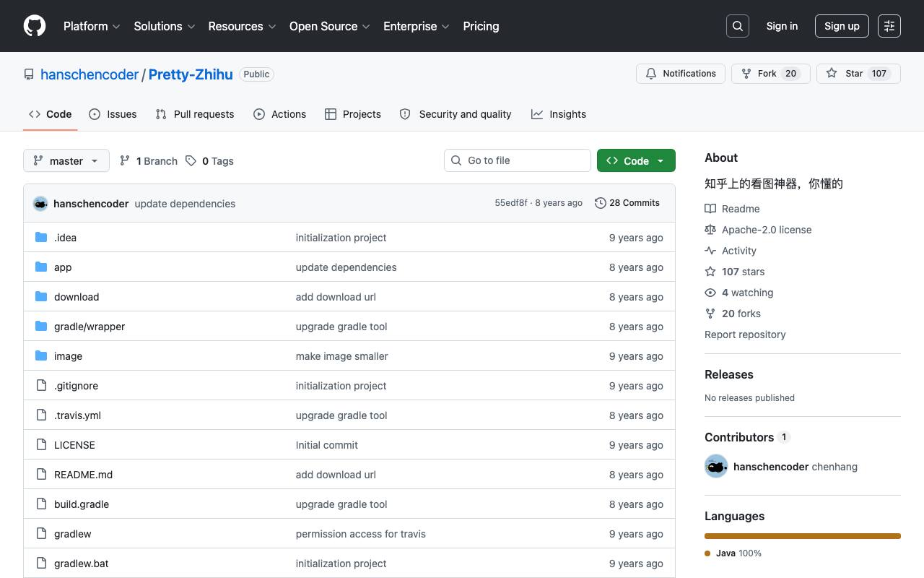Open the gradle/wrapper folder
Screen dimensions: 924x578
click(x=90, y=327)
